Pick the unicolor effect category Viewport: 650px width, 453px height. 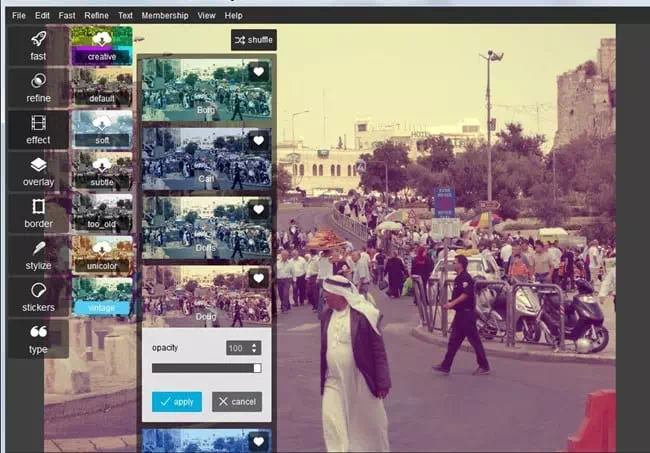pyautogui.click(x=102, y=255)
